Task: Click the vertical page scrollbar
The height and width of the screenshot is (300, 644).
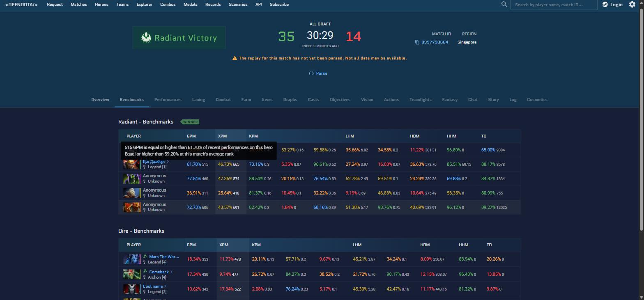Action: tap(641, 115)
